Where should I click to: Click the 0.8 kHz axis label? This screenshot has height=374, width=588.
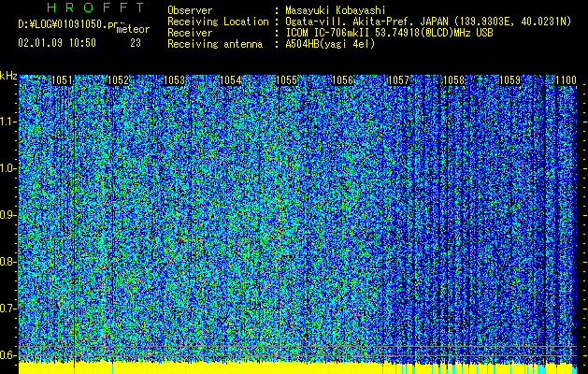click(x=7, y=262)
